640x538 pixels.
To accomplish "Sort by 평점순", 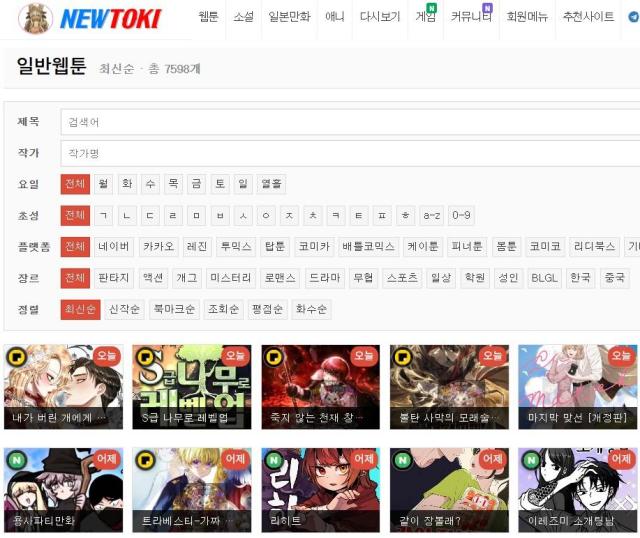I will [x=267, y=310].
